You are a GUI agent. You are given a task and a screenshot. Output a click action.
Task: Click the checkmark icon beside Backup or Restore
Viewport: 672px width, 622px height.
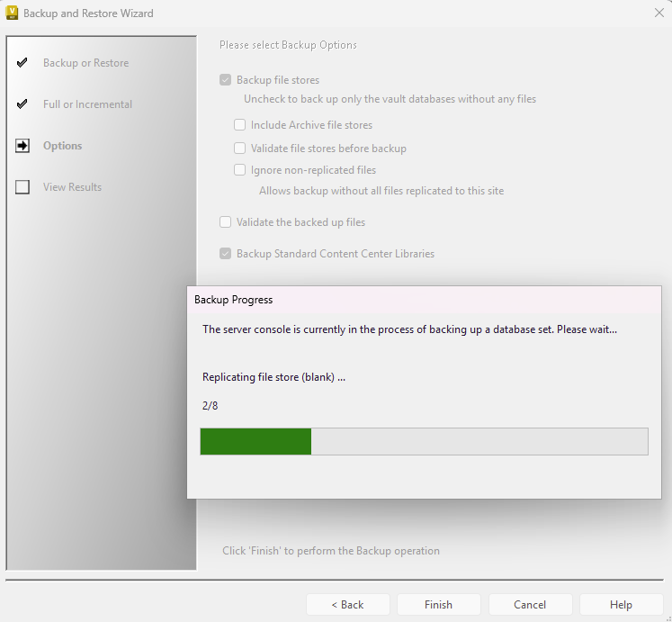[x=22, y=63]
